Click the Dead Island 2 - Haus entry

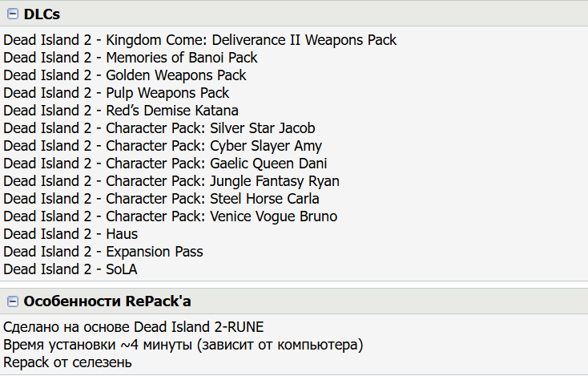[x=70, y=234]
